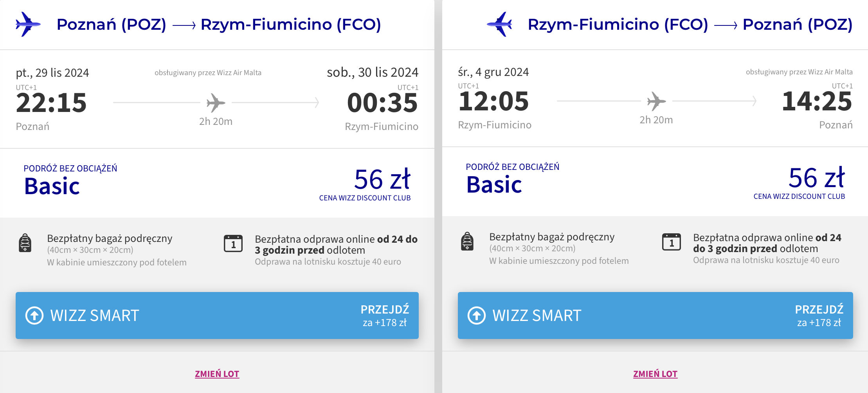Upgrade return flight via PRZEJDŹ za +178 zł
The image size is (868, 393).
point(819,315)
